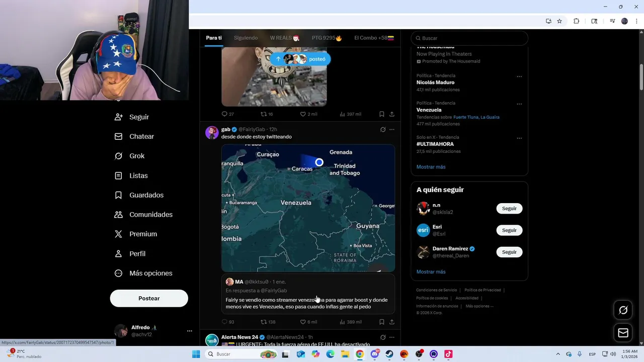644x362 pixels.
Task: Open the floating Grok button
Action: pos(623,310)
